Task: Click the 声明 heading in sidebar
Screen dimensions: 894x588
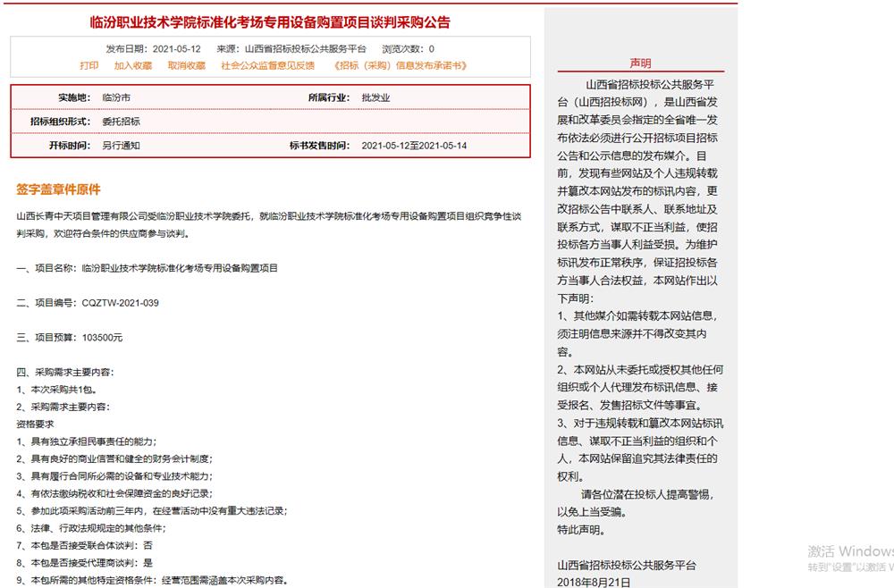Action: click(640, 63)
